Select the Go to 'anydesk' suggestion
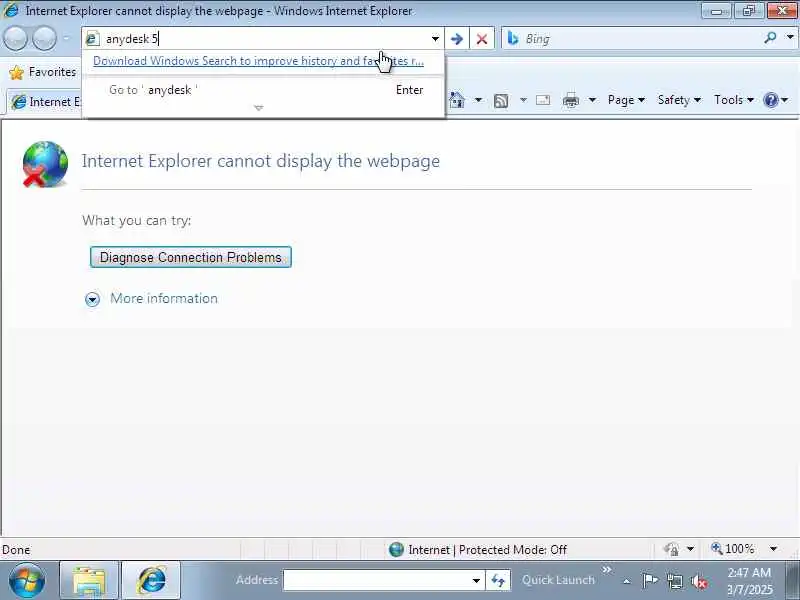Screen dimensions: 800x600 pyautogui.click(x=263, y=90)
